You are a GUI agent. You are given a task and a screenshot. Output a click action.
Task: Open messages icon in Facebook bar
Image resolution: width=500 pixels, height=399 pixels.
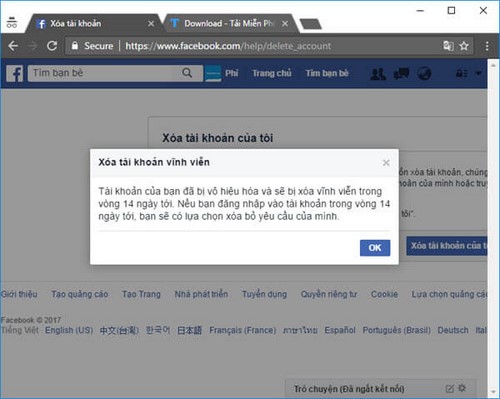point(401,73)
